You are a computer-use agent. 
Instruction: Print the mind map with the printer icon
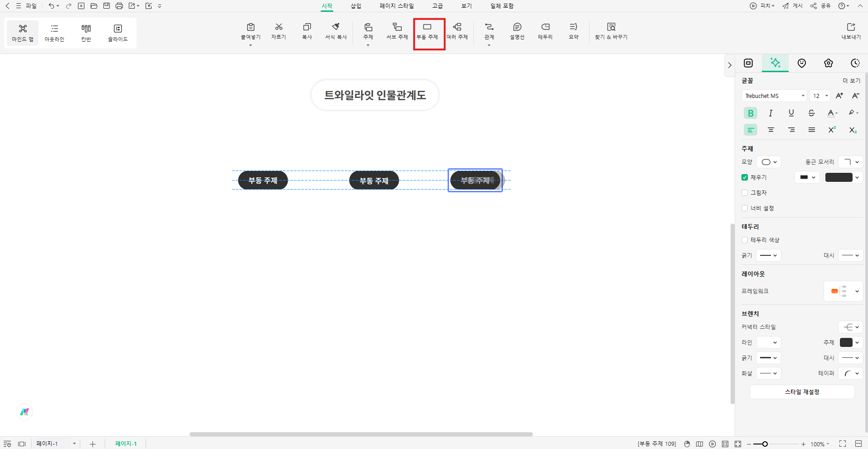pyautogui.click(x=119, y=6)
